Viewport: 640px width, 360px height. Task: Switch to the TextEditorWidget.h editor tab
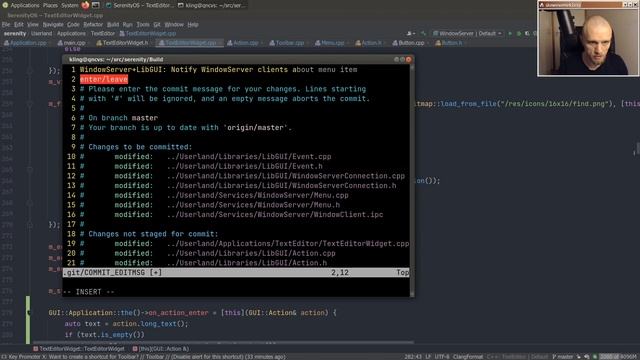(123, 43)
